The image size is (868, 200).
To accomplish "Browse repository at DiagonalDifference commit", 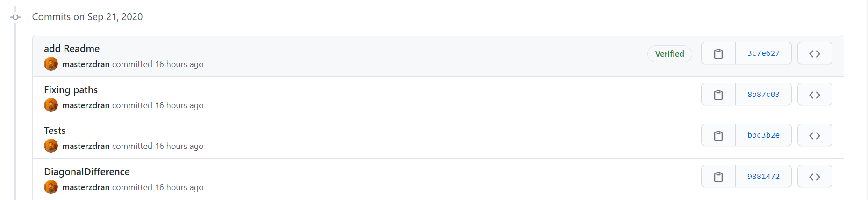I will click(815, 177).
